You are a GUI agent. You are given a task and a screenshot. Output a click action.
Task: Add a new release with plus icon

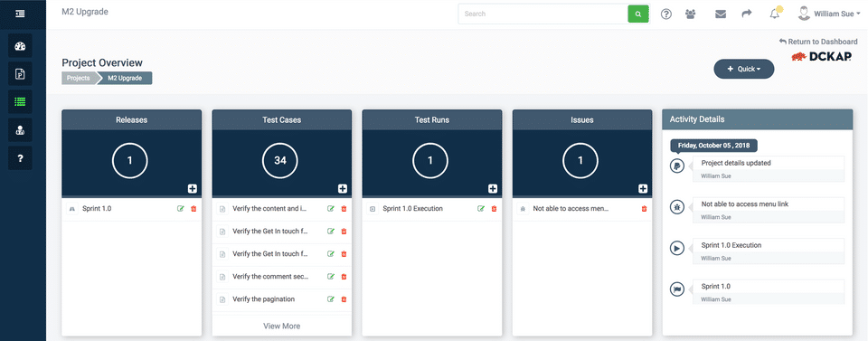[x=192, y=189]
